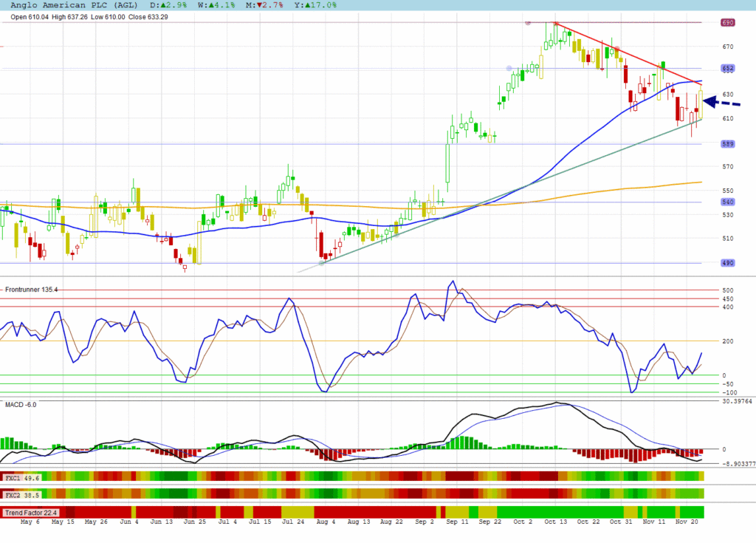Select the circle marker on the 652 line
The width and height of the screenshot is (756, 543).
[509, 68]
